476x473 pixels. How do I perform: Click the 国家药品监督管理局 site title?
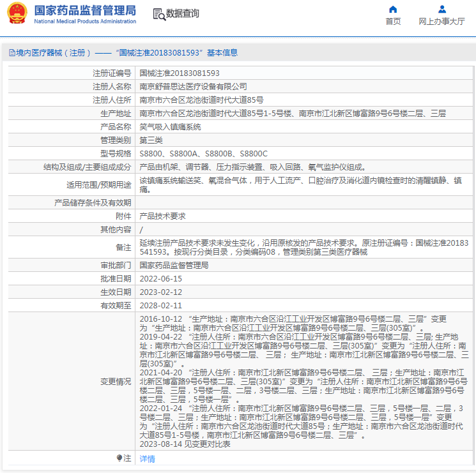point(84,10)
